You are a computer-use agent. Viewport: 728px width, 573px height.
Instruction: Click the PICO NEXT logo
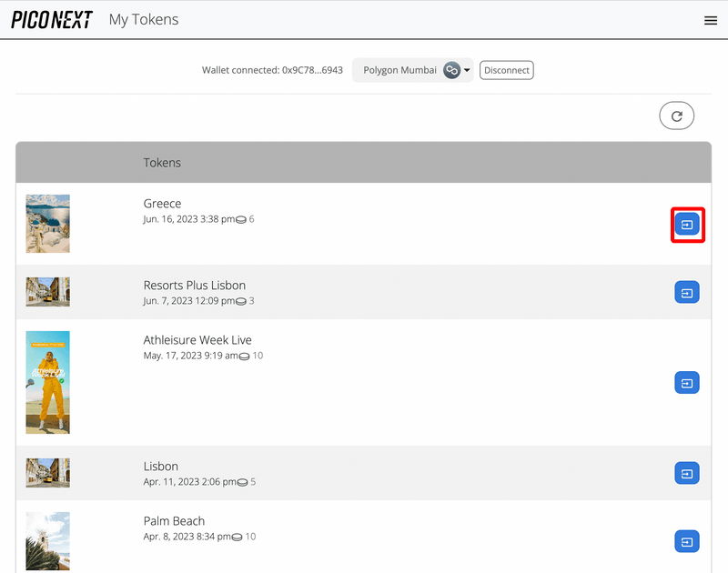pos(52,20)
